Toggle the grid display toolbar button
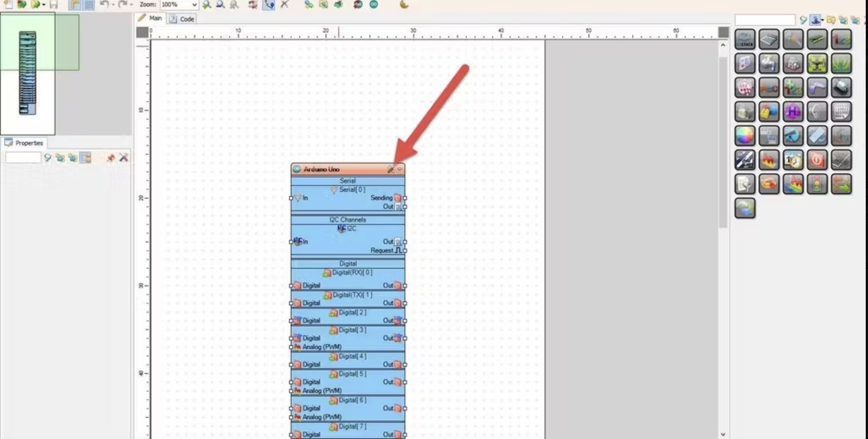Viewport: 868px width, 439px height. tap(89, 5)
